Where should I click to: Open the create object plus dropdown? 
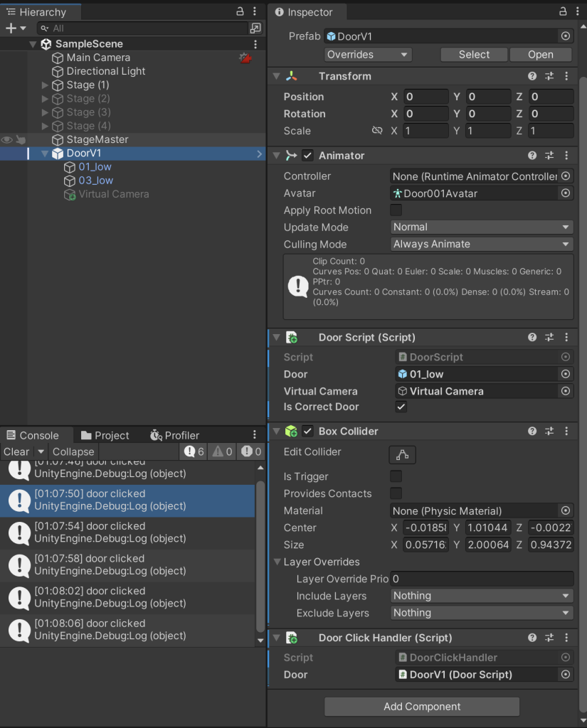[x=16, y=28]
